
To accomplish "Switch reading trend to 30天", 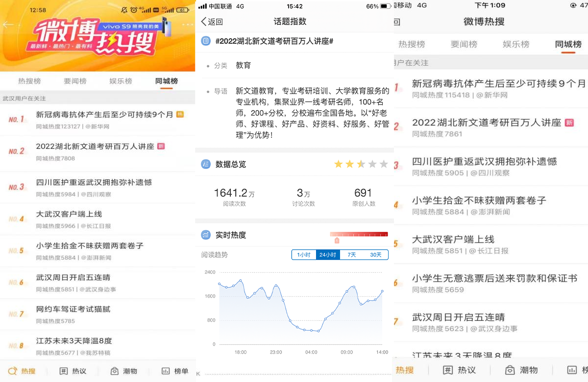I will click(376, 255).
